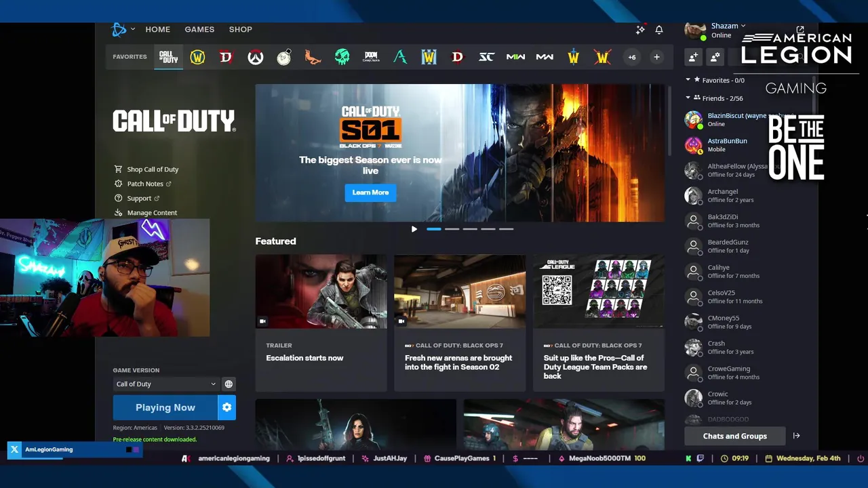Image resolution: width=868 pixels, height=488 pixels.
Task: Open the Game Version Call of Duty dropdown
Action: 165,384
